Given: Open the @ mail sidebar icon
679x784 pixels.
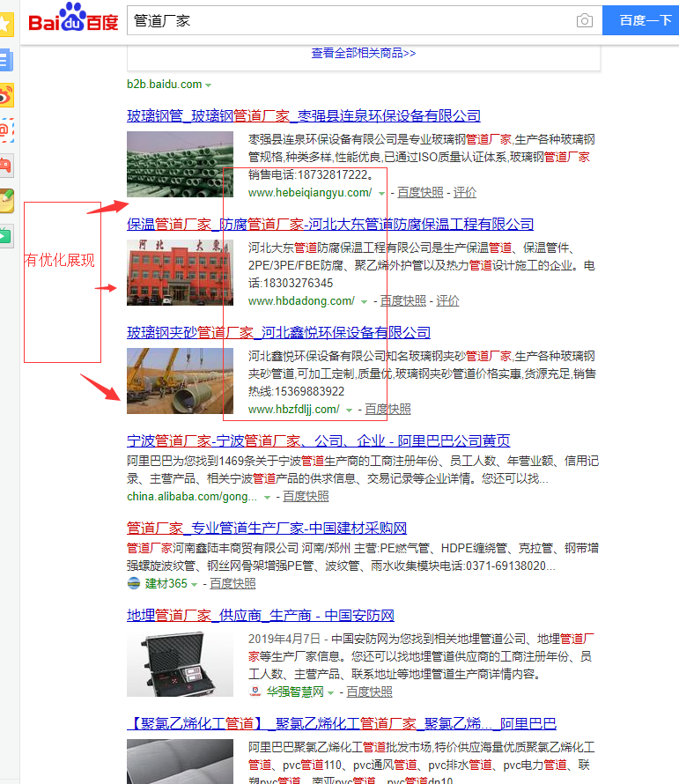Looking at the screenshot, I should [x=6, y=130].
